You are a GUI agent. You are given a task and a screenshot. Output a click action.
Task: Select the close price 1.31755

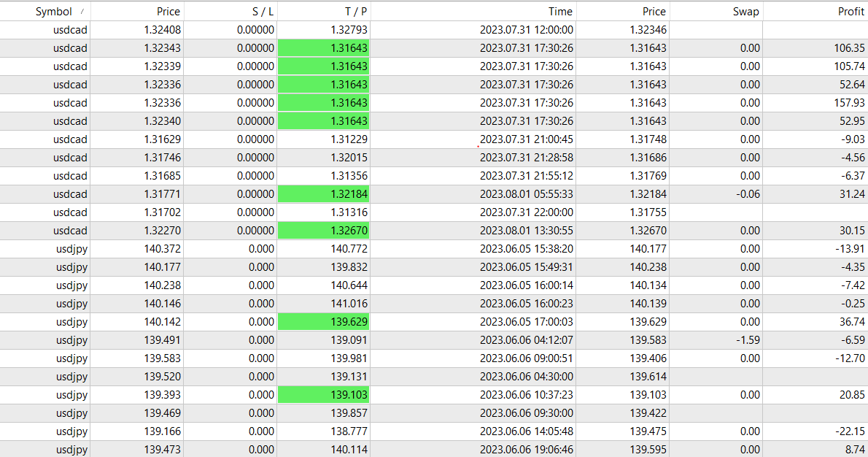(648, 212)
